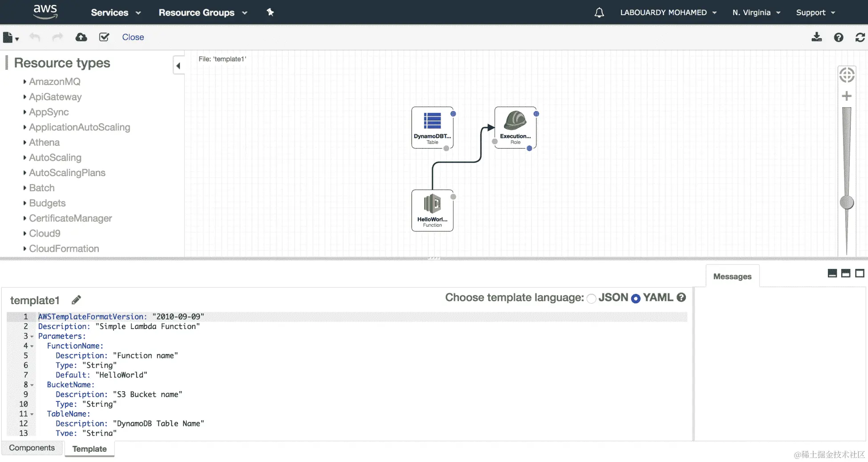868x462 pixels.
Task: Select JSON template language
Action: (x=591, y=299)
